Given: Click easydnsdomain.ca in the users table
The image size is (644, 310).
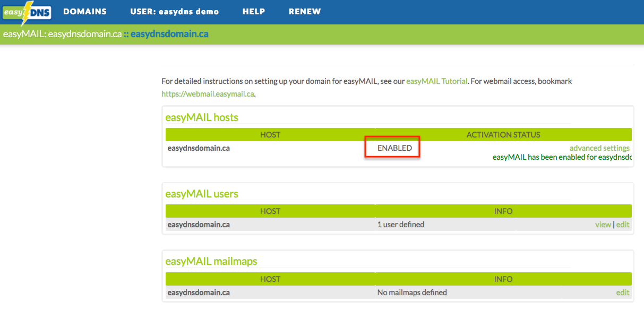Looking at the screenshot, I should [199, 225].
